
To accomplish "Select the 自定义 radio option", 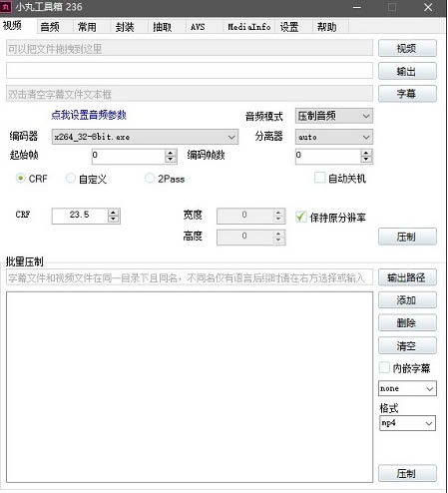I will [x=71, y=179].
